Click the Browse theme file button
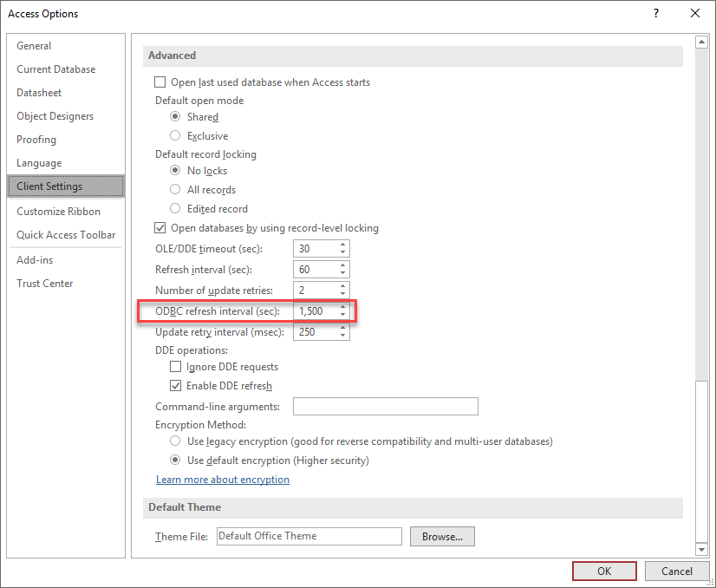 pyautogui.click(x=442, y=536)
